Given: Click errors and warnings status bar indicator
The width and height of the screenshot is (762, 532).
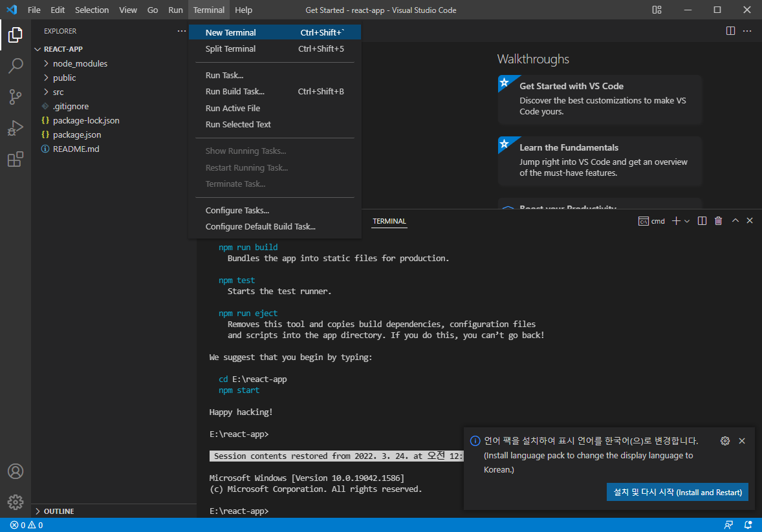Looking at the screenshot, I should tap(27, 525).
